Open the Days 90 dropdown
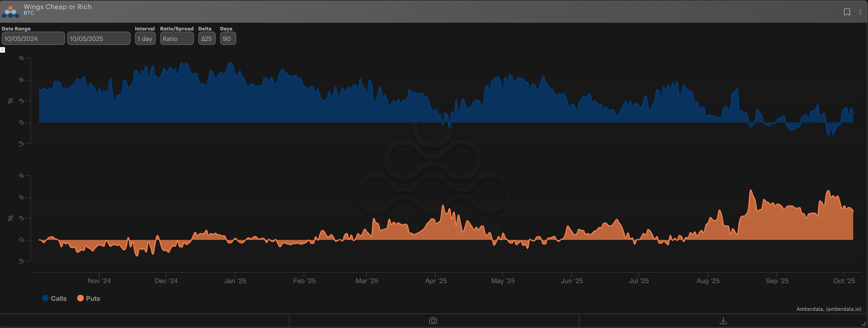Image resolution: width=868 pixels, height=328 pixels. [228, 39]
